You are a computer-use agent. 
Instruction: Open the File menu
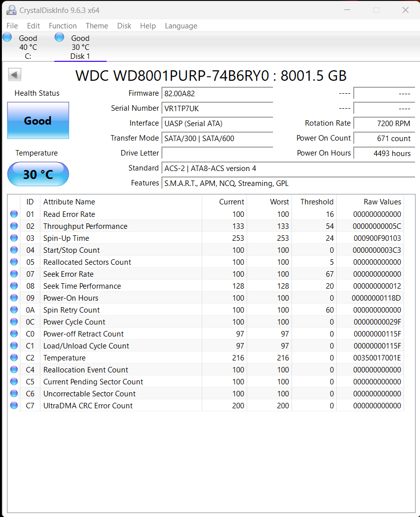click(x=12, y=26)
